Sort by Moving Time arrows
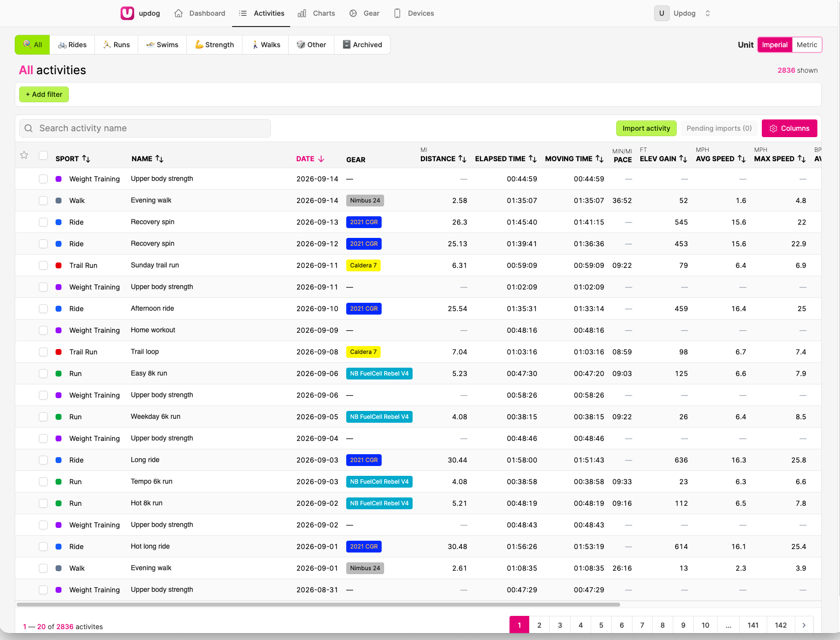The width and height of the screenshot is (840, 640). click(x=600, y=159)
